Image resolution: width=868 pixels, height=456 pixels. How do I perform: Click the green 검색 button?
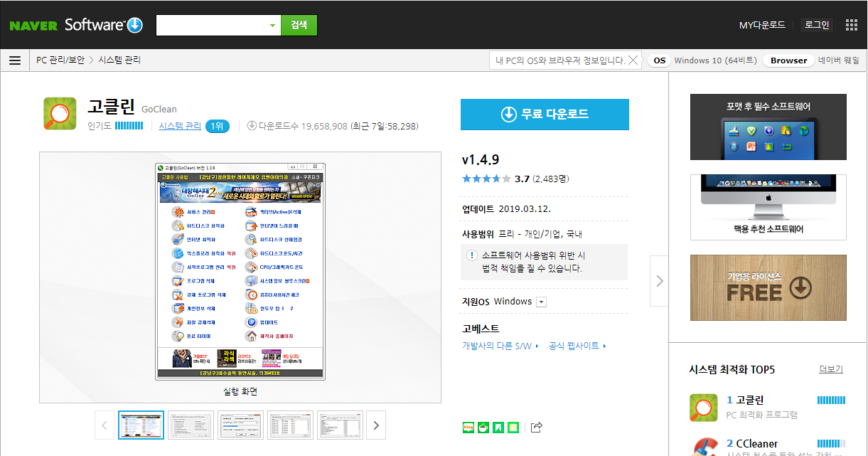299,25
